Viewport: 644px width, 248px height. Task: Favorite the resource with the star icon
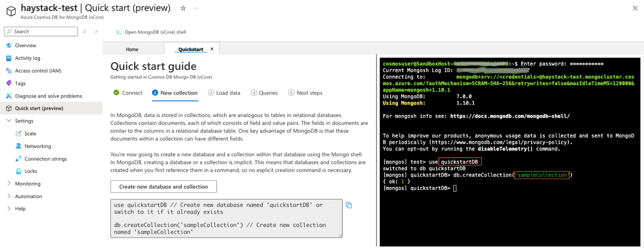tap(183, 8)
